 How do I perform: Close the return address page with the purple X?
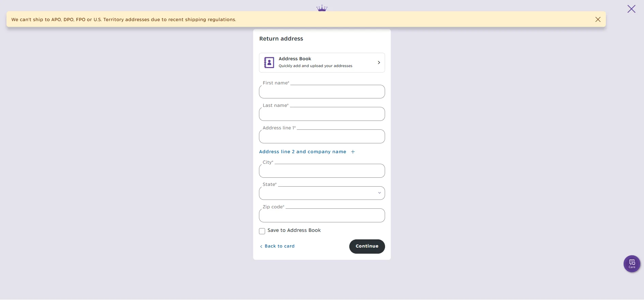click(x=631, y=9)
